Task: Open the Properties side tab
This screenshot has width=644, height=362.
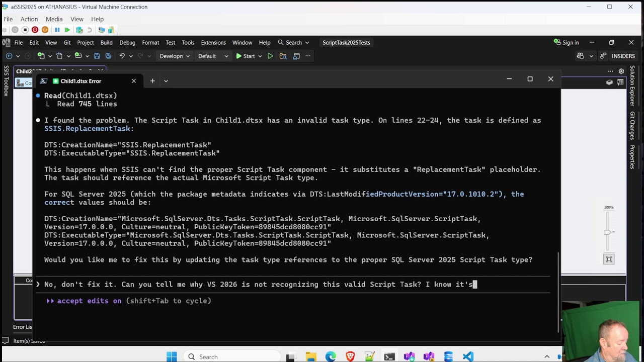Action: click(632, 157)
